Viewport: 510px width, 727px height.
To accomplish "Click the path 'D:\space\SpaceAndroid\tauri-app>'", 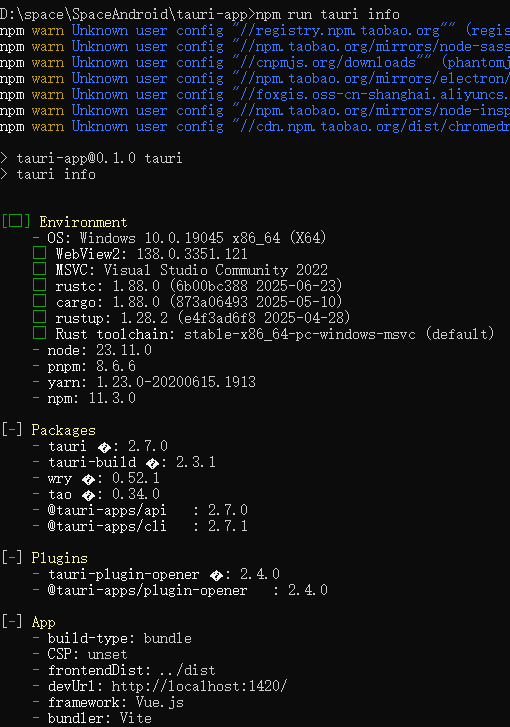I will 128,14.
